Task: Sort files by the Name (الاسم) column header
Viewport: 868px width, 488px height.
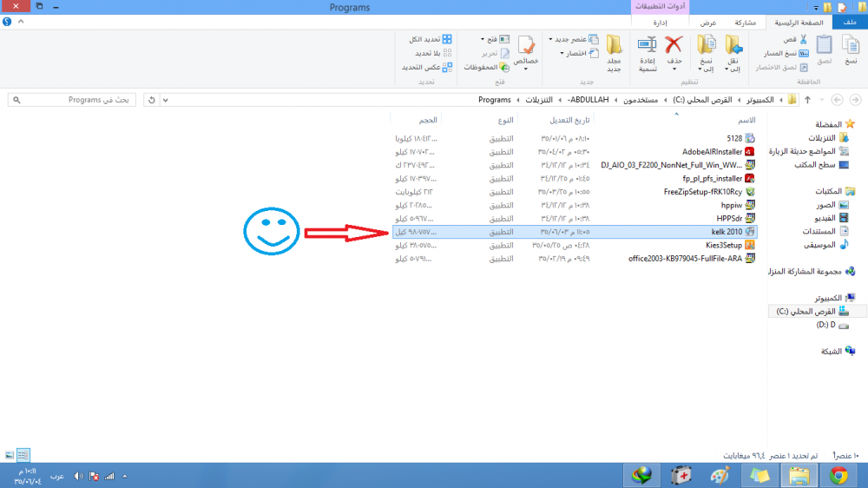Action: (x=746, y=120)
